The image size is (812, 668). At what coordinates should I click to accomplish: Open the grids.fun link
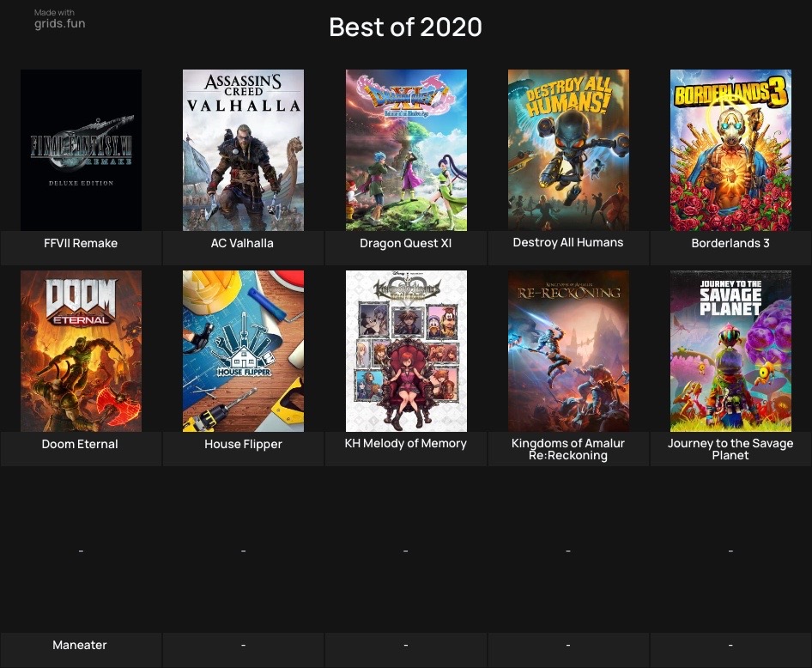[59, 24]
